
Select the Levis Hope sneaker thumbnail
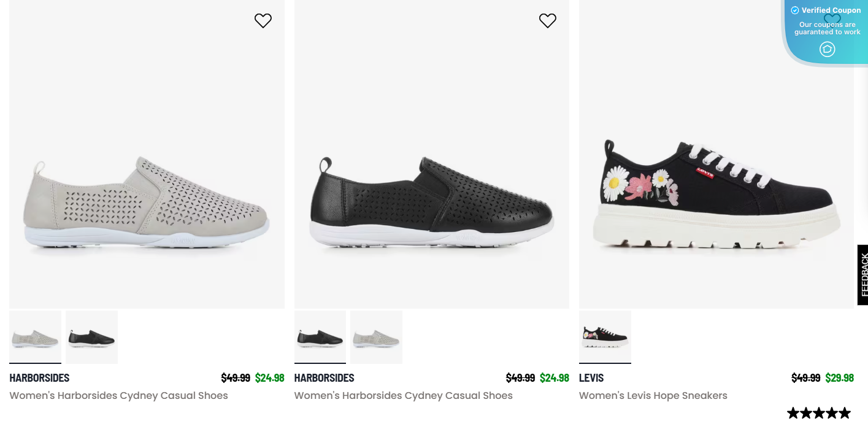click(605, 337)
